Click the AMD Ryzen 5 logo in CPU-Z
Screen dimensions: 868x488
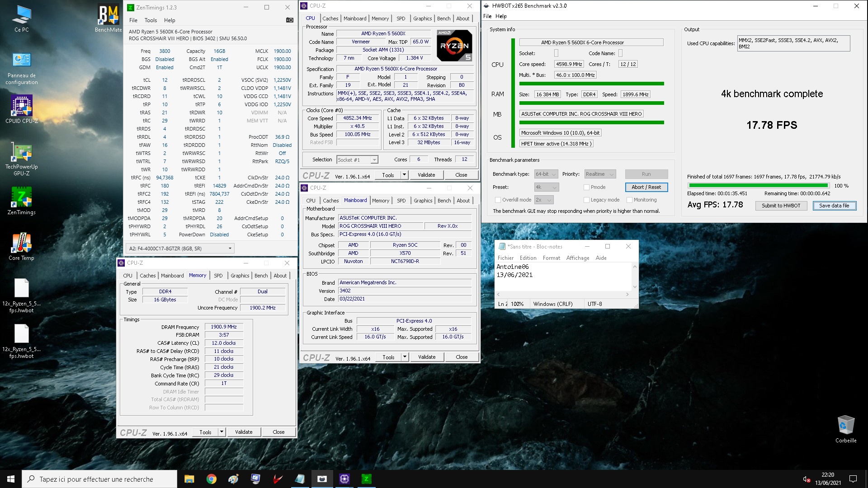pos(454,45)
